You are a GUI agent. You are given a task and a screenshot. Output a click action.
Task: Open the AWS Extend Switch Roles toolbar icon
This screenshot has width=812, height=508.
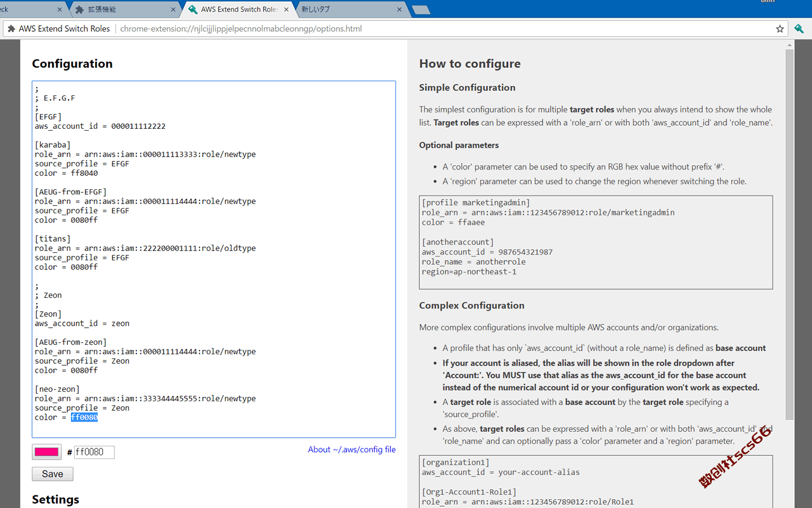pos(799,29)
